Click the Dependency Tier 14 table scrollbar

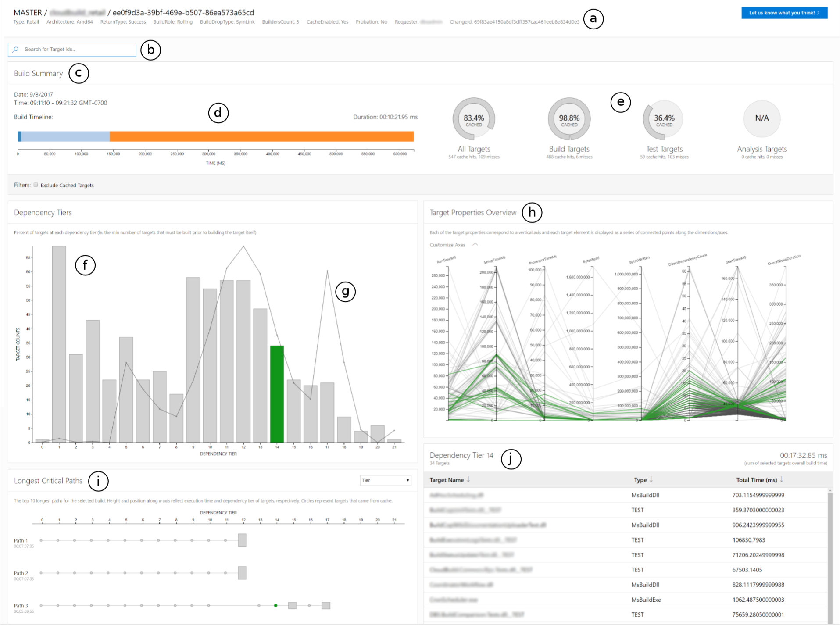tap(829, 553)
